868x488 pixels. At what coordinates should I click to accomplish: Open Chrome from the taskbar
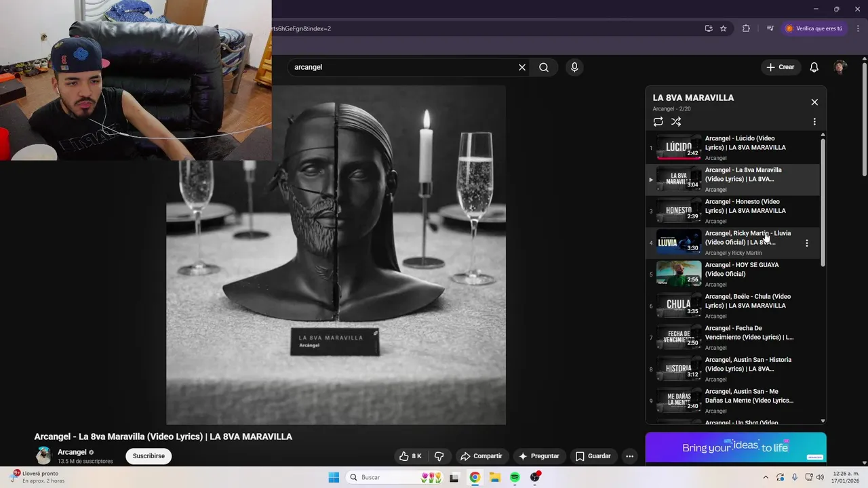(475, 478)
